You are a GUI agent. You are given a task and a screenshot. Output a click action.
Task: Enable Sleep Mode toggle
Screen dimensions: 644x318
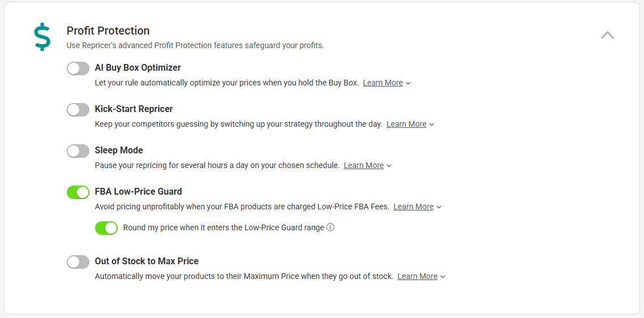(x=78, y=151)
